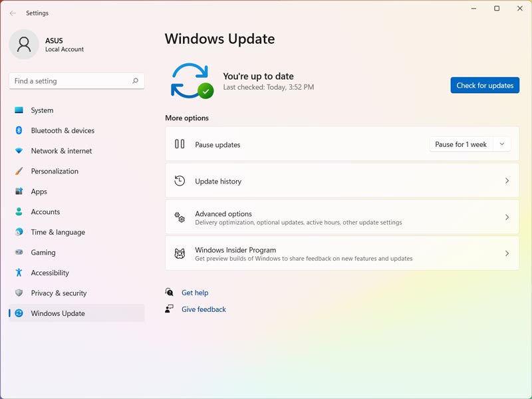Click the Accessibility figure icon
Viewport: 532px width, 399px height.
pos(19,273)
